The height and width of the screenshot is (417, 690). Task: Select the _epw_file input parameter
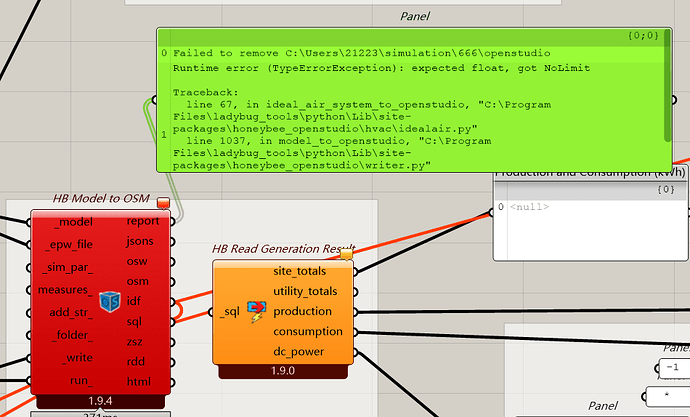click(x=69, y=244)
